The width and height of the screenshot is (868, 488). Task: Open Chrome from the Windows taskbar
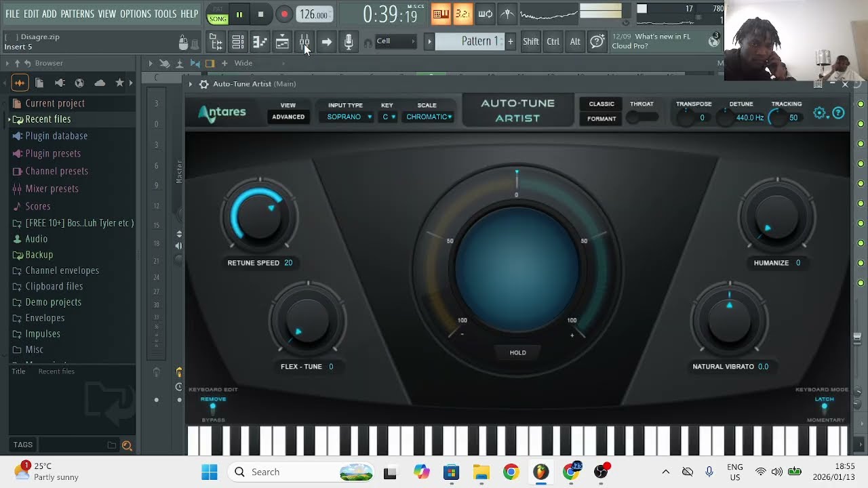pyautogui.click(x=511, y=472)
